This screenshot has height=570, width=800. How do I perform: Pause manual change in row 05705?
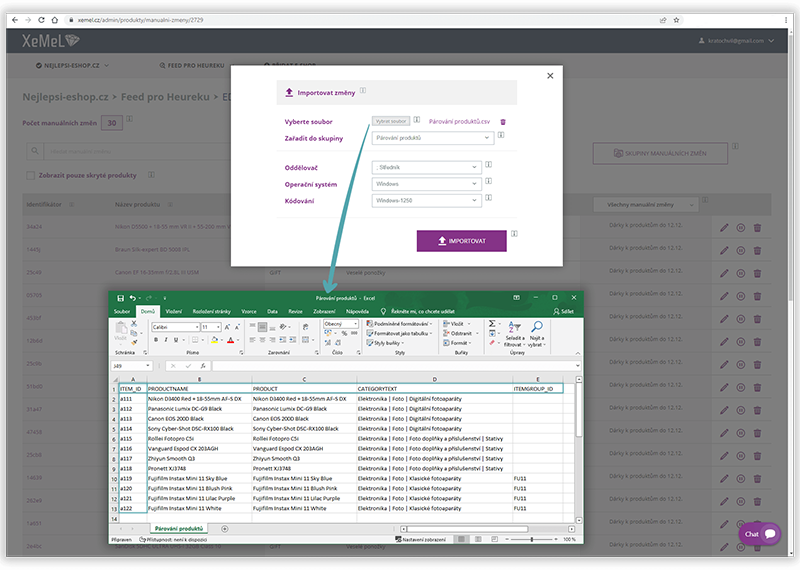pos(741,296)
